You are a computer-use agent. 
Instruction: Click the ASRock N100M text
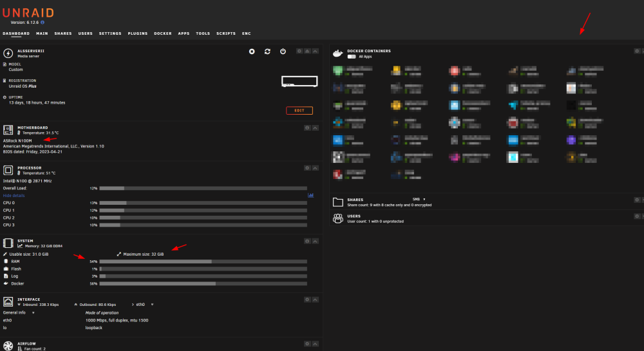click(17, 141)
